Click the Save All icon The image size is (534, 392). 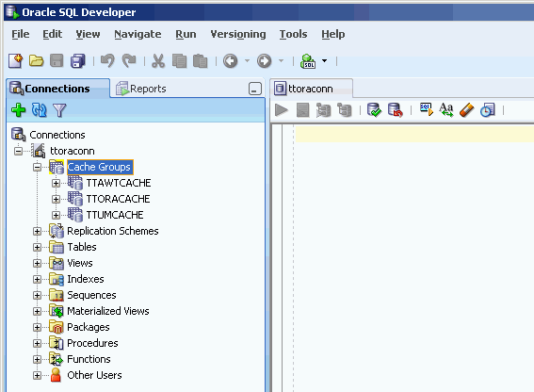coord(78,61)
